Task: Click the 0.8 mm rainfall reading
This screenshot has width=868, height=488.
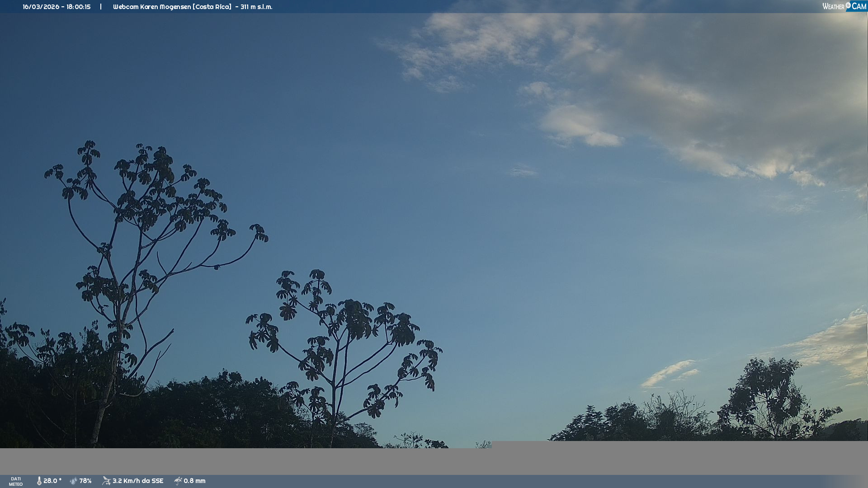Action: point(194,481)
